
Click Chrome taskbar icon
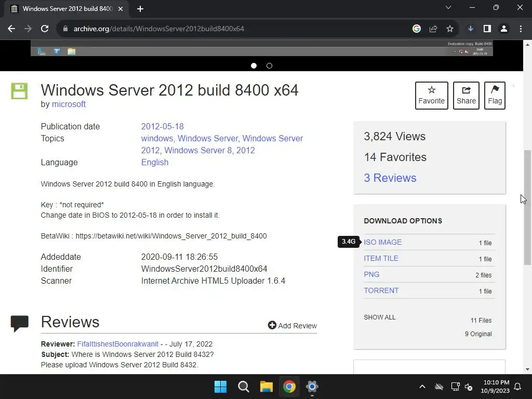289,387
